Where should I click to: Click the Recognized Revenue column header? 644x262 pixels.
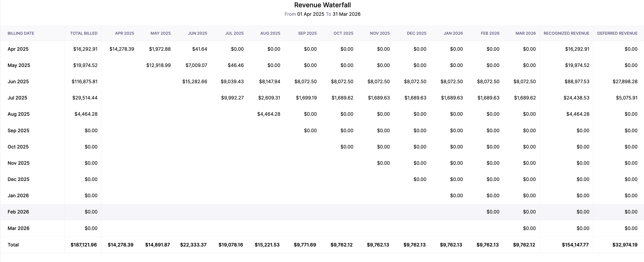[x=566, y=33]
